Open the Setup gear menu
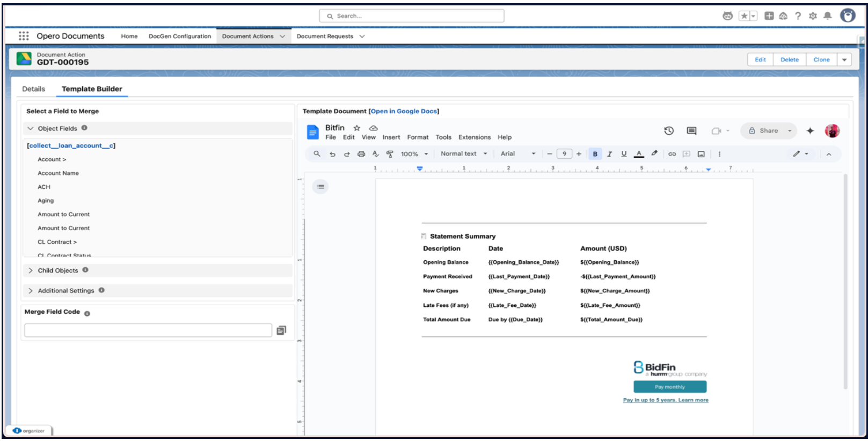Screen dimensions: 868x441 pos(813,16)
